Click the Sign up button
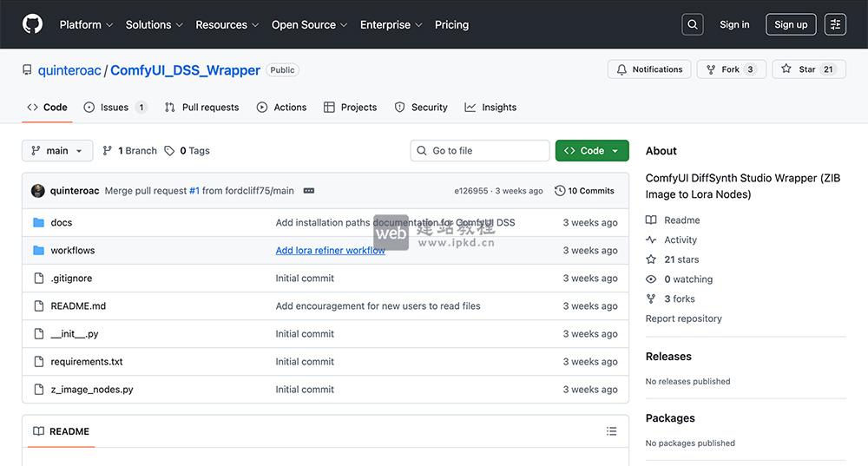Screen dimensions: 868x466 point(791,24)
